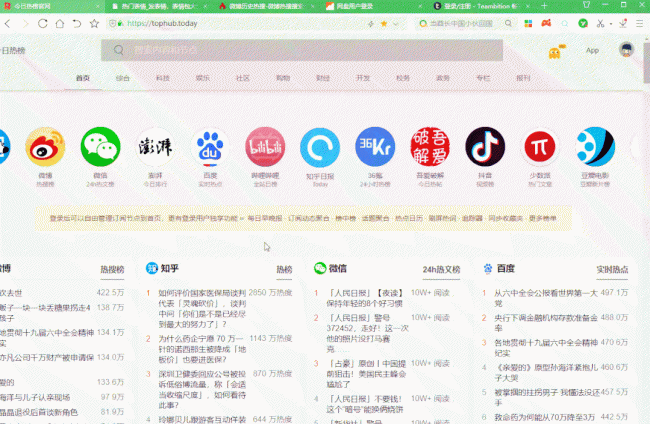Open Baidu item '央行下调金融机构存款准备金率'

(x=546, y=323)
